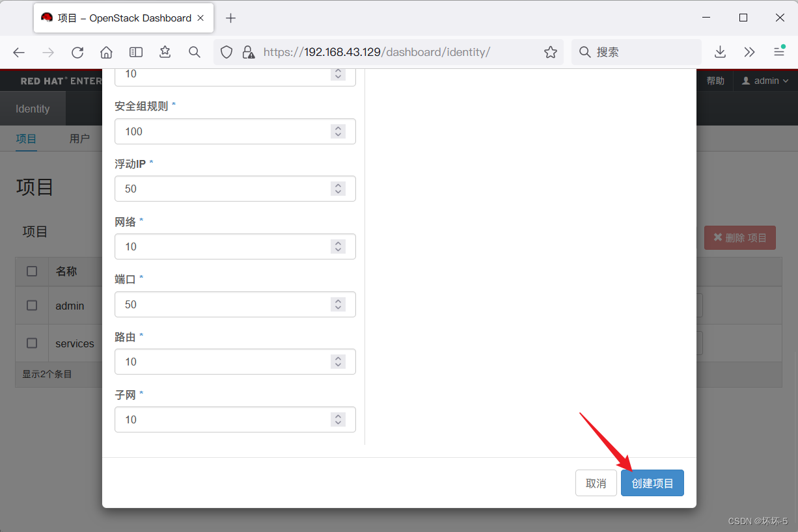Toggle the select-all checkbox in table header
Screen dimensions: 798x532
(32, 271)
